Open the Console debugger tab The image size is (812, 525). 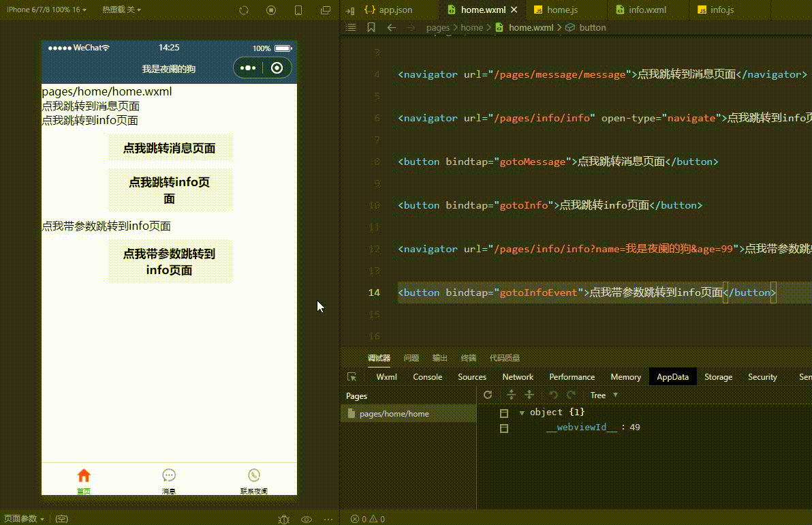[427, 377]
